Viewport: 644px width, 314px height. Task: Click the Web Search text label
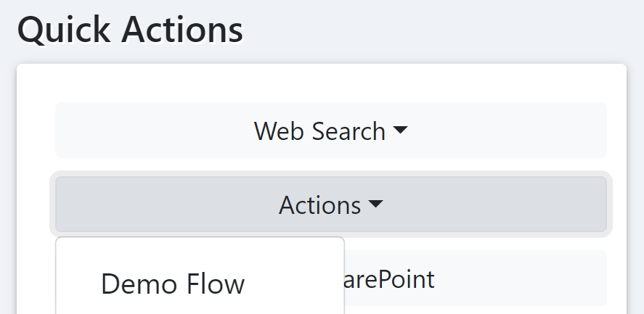pyautogui.click(x=319, y=131)
